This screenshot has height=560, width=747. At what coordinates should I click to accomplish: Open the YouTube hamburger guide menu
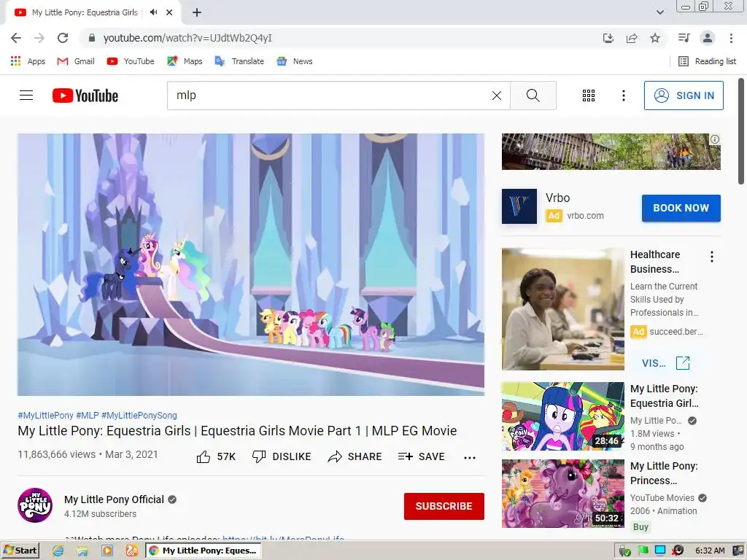(x=26, y=96)
